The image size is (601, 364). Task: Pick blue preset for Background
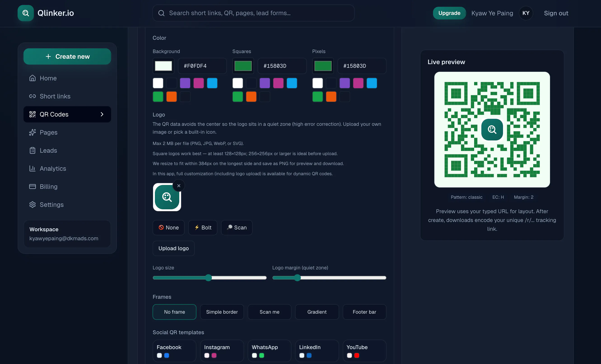pyautogui.click(x=212, y=83)
